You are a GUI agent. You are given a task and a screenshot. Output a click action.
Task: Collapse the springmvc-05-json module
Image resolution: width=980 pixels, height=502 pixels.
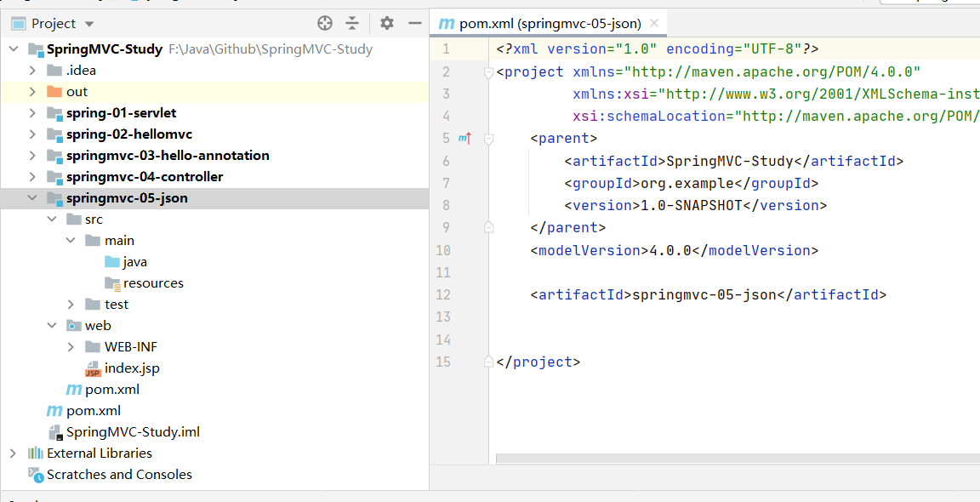click(32, 198)
